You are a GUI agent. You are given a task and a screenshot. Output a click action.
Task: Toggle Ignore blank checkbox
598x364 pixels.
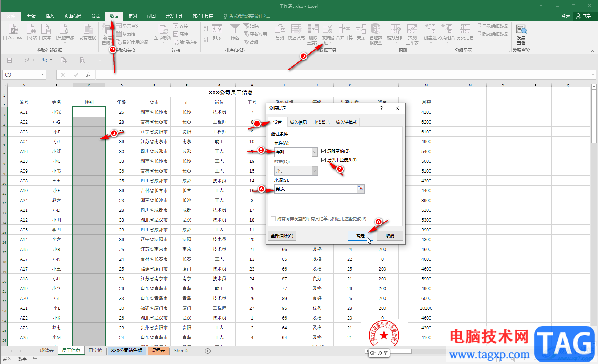pos(323,151)
